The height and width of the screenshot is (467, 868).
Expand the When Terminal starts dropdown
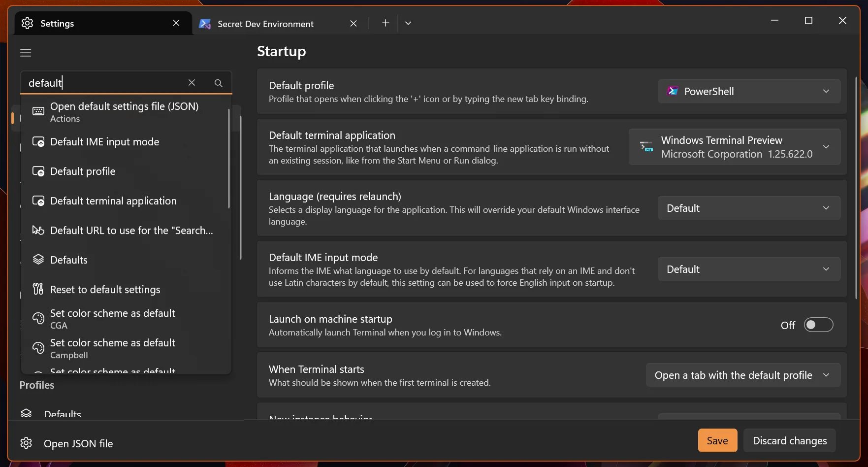[742, 375]
